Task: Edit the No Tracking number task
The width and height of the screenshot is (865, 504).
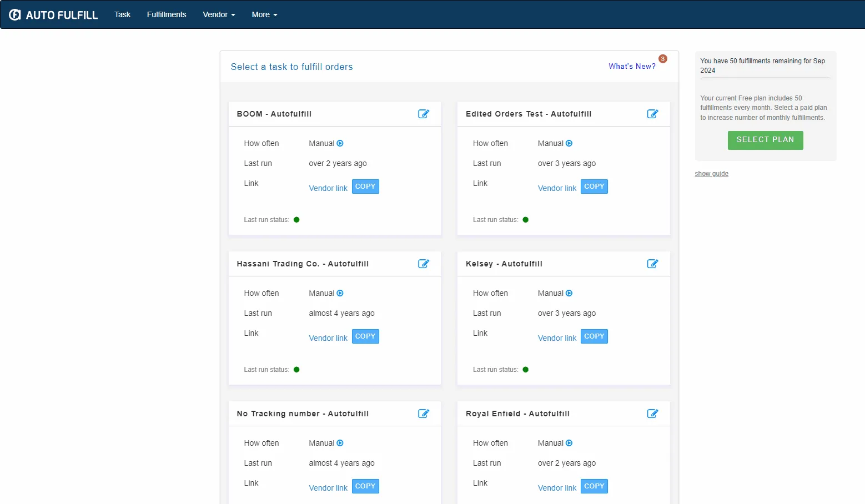Action: point(424,414)
